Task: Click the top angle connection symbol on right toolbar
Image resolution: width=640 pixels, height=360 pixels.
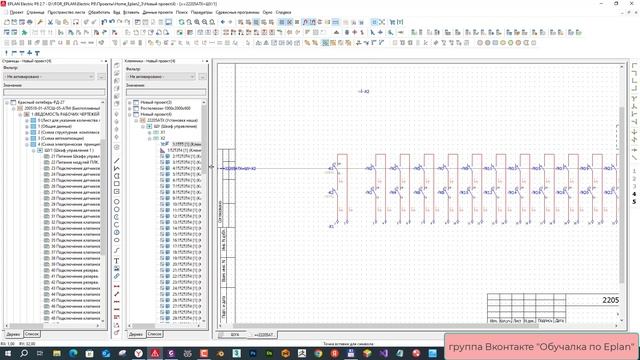Action: 634,65
